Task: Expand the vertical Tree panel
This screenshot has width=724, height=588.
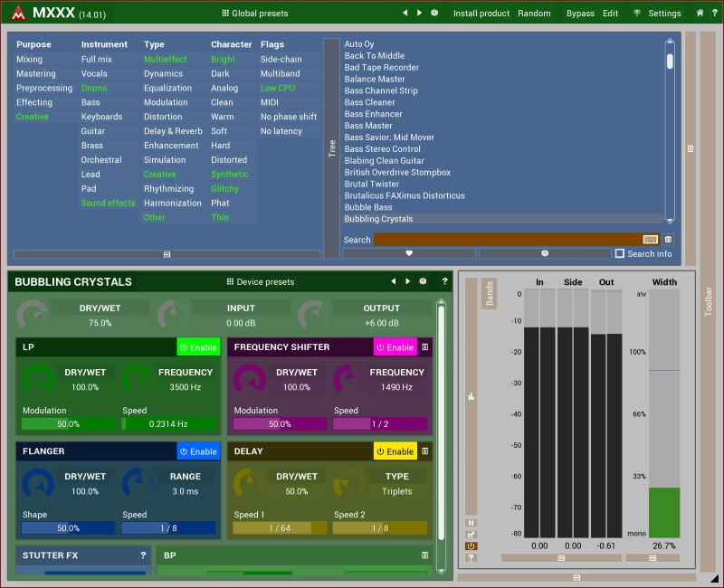Action: (331, 148)
